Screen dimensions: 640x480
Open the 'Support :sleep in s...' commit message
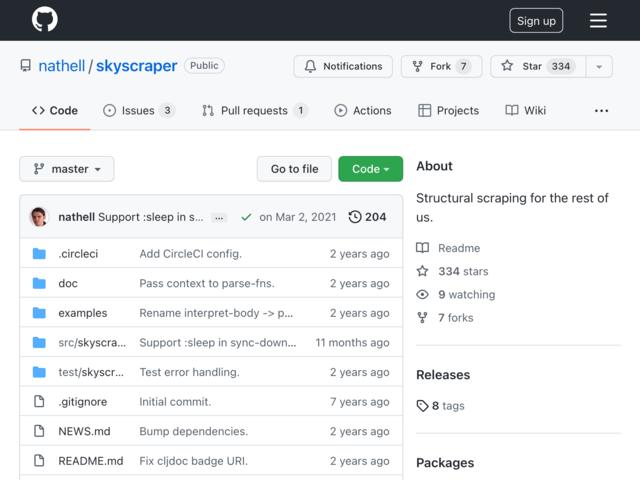pyautogui.click(x=151, y=217)
